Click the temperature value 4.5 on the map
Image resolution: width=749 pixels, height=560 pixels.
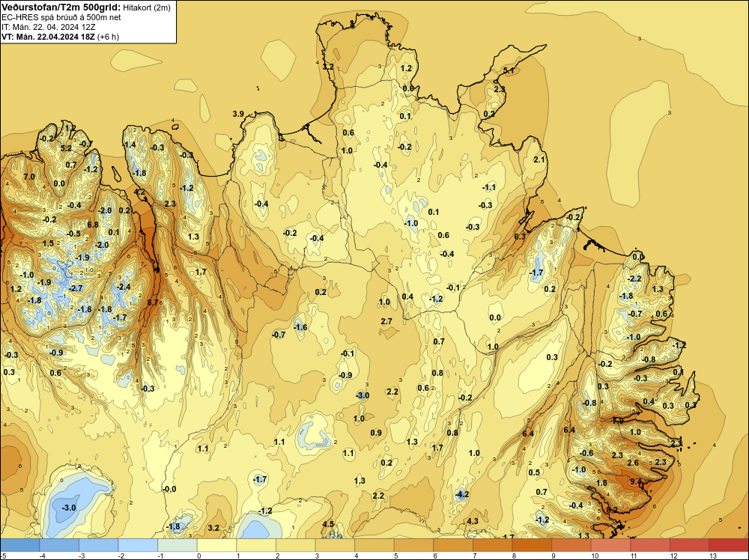[328, 524]
